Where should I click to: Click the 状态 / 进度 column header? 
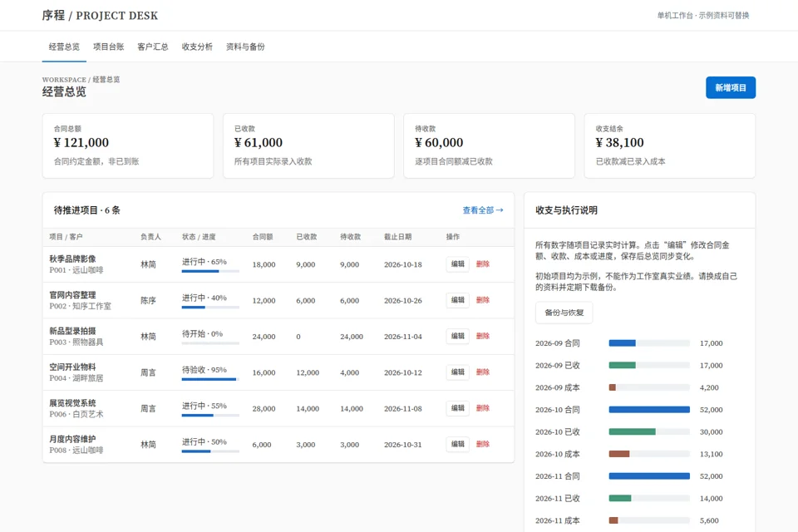(199, 237)
